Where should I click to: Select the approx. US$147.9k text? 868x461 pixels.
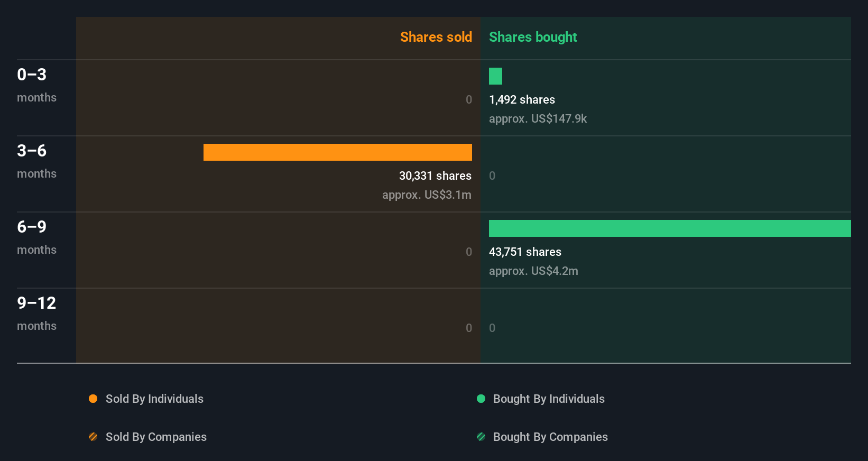[x=538, y=118]
